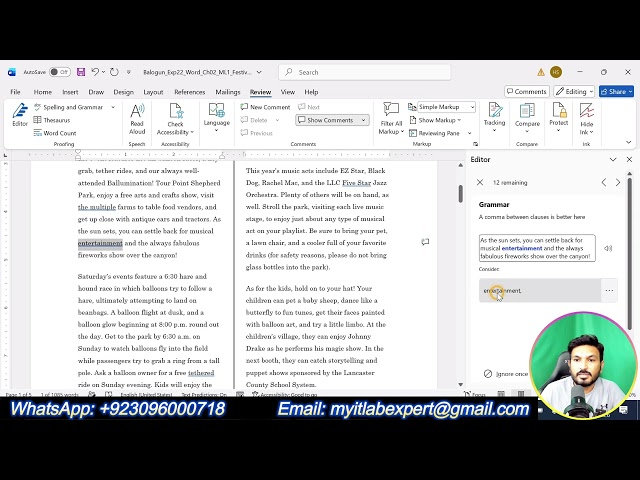Open the Draw tab
This screenshot has width=640, height=480.
(x=96, y=92)
